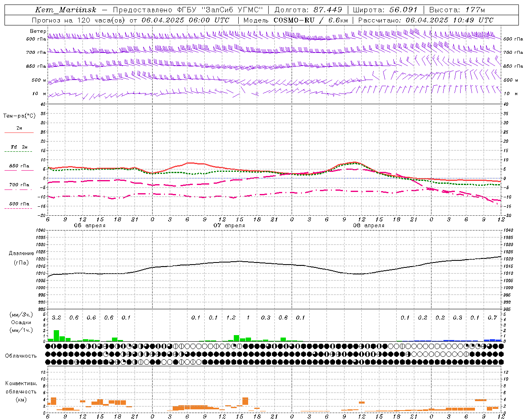Viewport: 525px width, 420px height.
Task: Click the '(мм/3ч.)' units label
Action: [21, 315]
